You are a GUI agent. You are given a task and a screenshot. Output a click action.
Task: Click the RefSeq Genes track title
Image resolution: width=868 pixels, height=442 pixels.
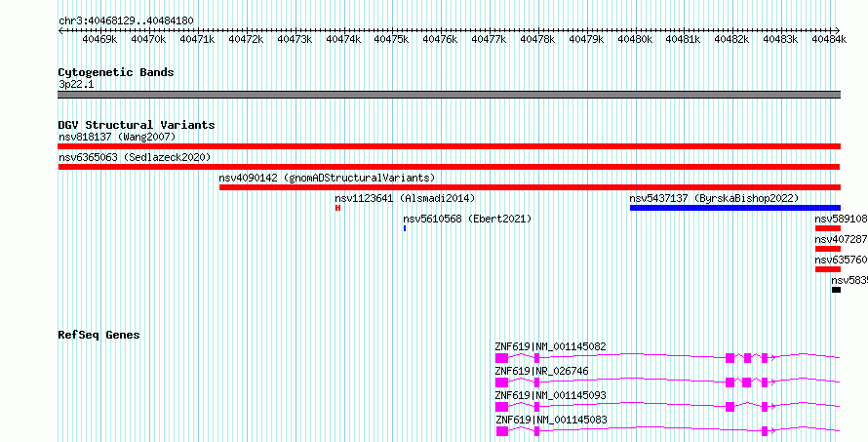tap(99, 335)
